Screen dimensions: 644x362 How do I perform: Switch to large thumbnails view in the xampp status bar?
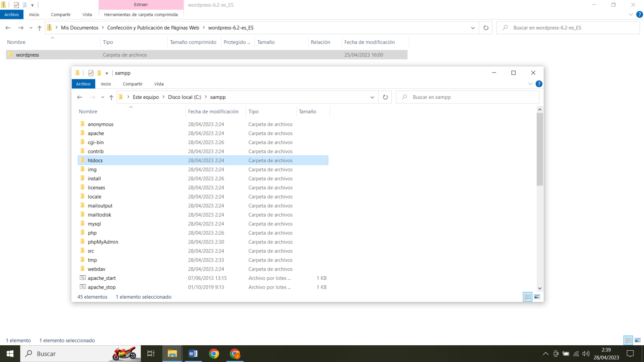(537, 297)
